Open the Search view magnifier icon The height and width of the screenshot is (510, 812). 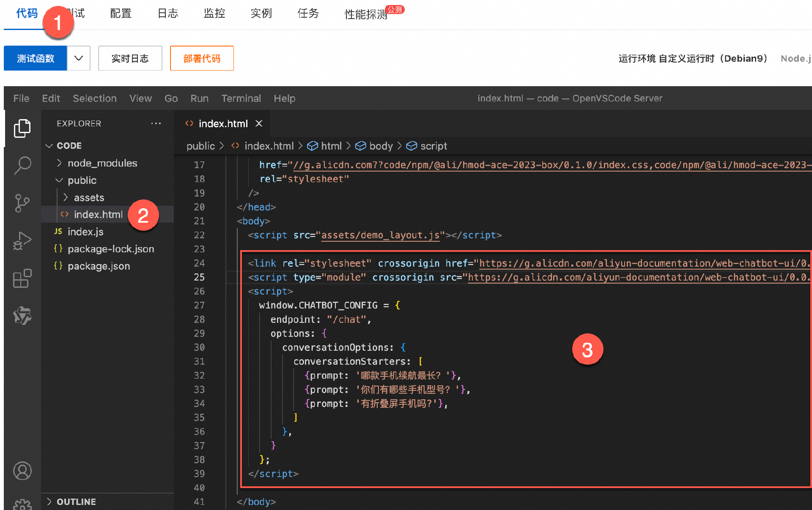22,166
